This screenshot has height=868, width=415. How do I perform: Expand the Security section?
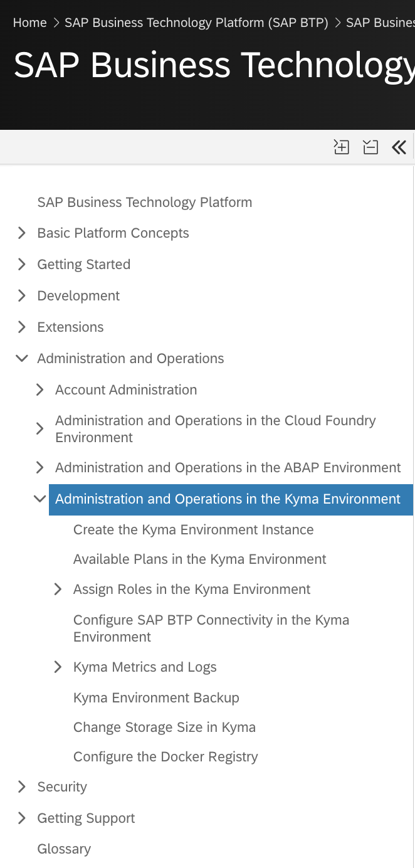point(22,787)
